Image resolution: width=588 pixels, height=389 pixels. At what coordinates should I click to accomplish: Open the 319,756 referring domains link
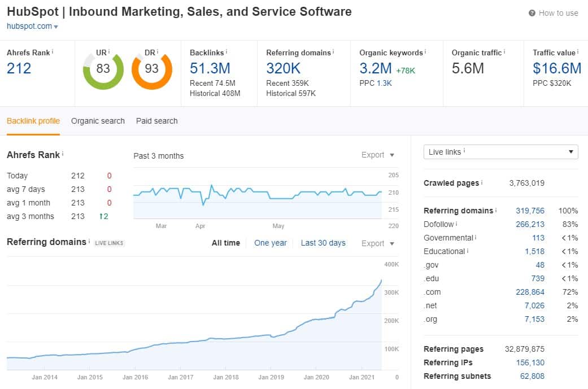530,211
